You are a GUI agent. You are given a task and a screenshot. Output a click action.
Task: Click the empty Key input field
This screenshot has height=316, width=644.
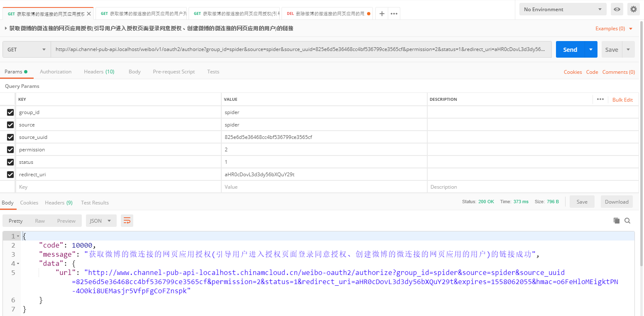coord(118,187)
